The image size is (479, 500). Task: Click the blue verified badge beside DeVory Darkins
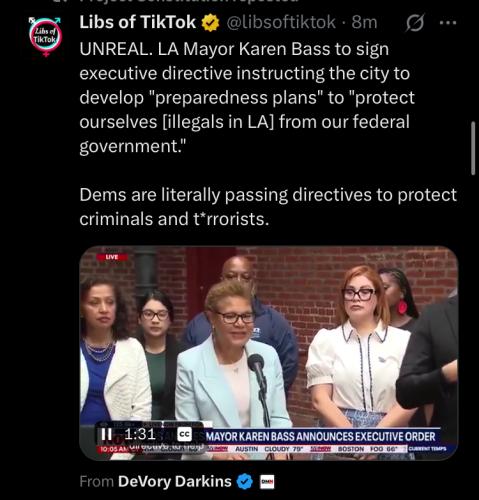(245, 482)
